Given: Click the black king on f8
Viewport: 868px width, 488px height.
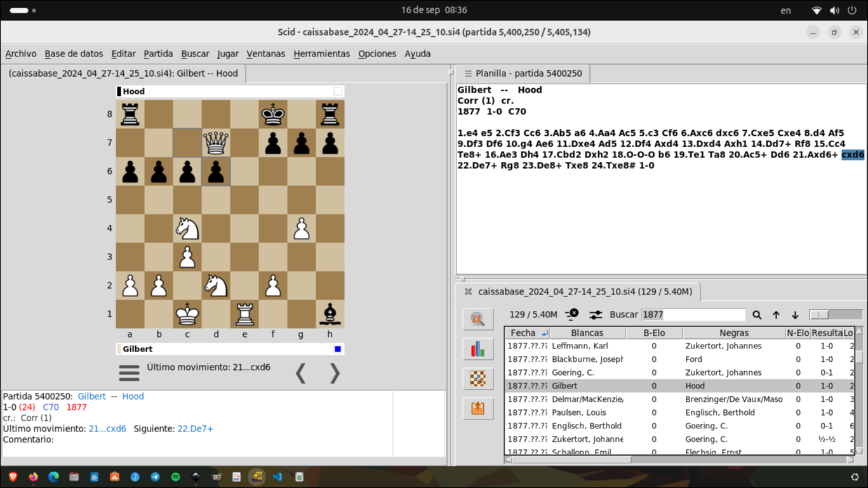Looking at the screenshot, I should click(273, 114).
